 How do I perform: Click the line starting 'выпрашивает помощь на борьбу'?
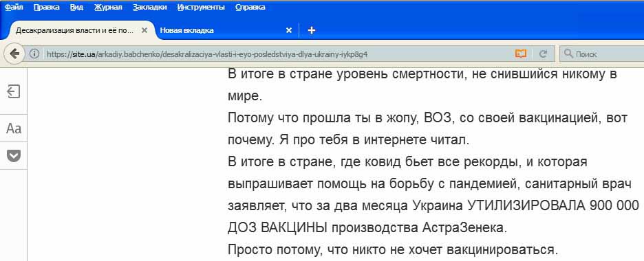click(x=429, y=184)
